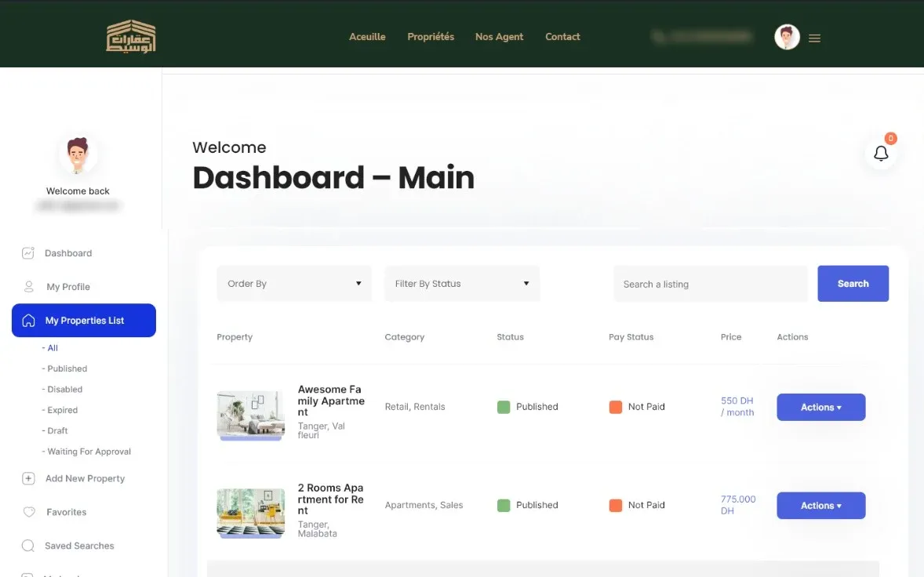Expand Actions menu for 2 Rooms Apartment

(x=821, y=506)
